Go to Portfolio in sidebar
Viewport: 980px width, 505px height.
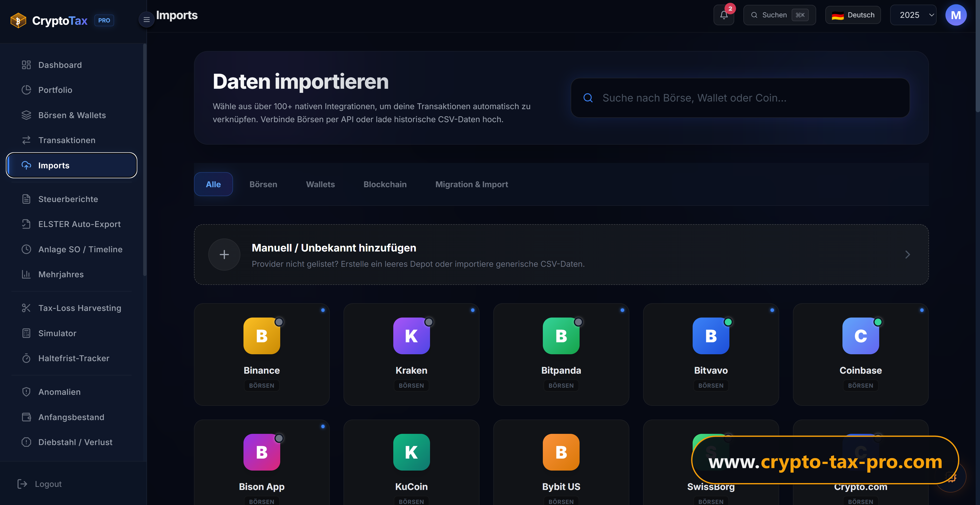pyautogui.click(x=71, y=90)
